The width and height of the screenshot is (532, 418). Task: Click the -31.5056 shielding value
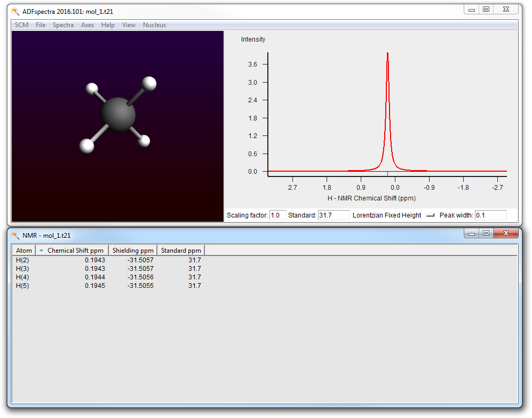point(140,277)
